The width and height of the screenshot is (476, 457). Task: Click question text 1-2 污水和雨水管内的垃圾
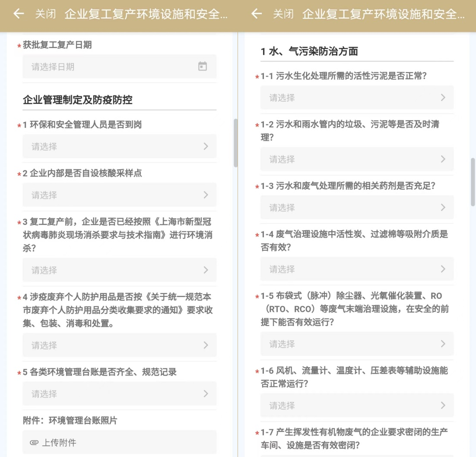coord(350,131)
